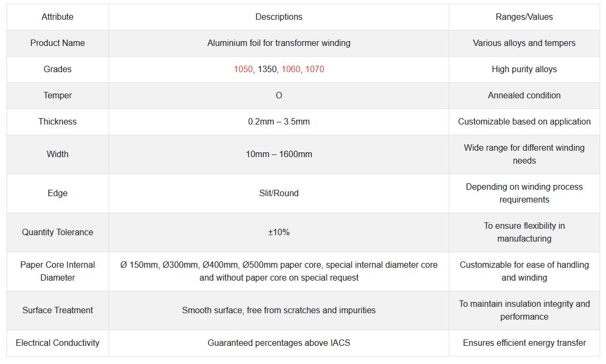Click the Surface Treatment attribute cell
This screenshot has height=364, width=606.
coord(58,311)
